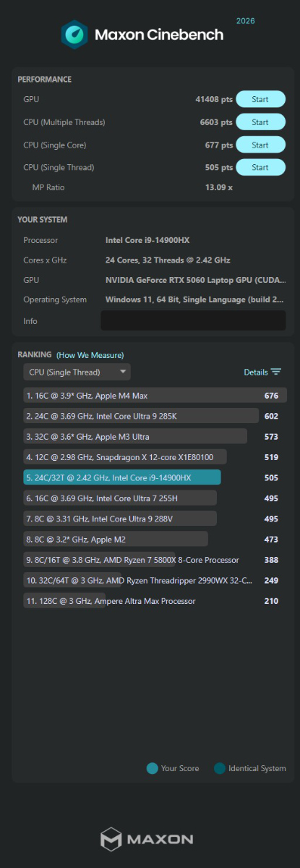Click the Identical System legend circle
300x868 pixels.
coord(219,768)
